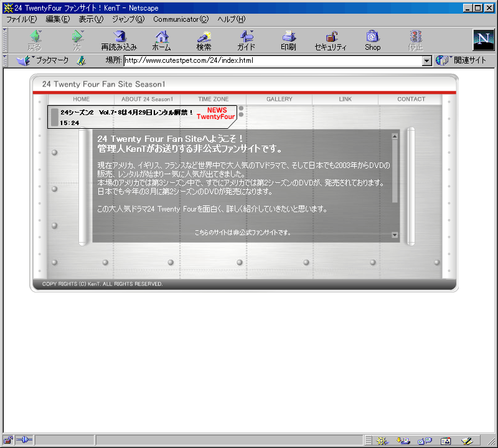The height and width of the screenshot is (448, 498).
Task: Click the welcome text scrollbar thumb
Action: (395, 171)
